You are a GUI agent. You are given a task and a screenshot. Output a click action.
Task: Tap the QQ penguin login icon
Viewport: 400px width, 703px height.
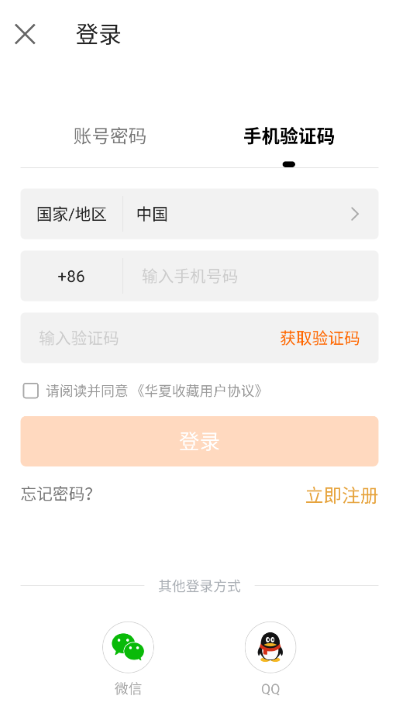(x=270, y=647)
